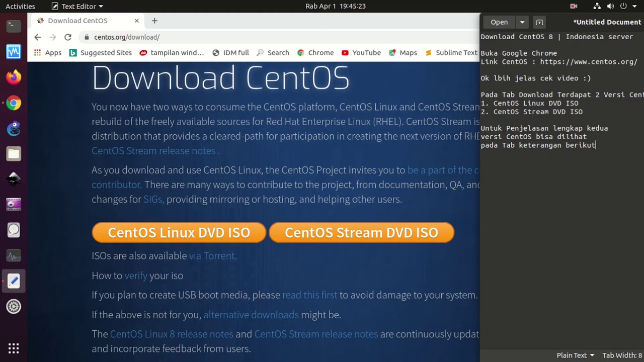The width and height of the screenshot is (644, 362).
Task: Click CentOS Stream DVD ISO button
Action: tap(361, 233)
